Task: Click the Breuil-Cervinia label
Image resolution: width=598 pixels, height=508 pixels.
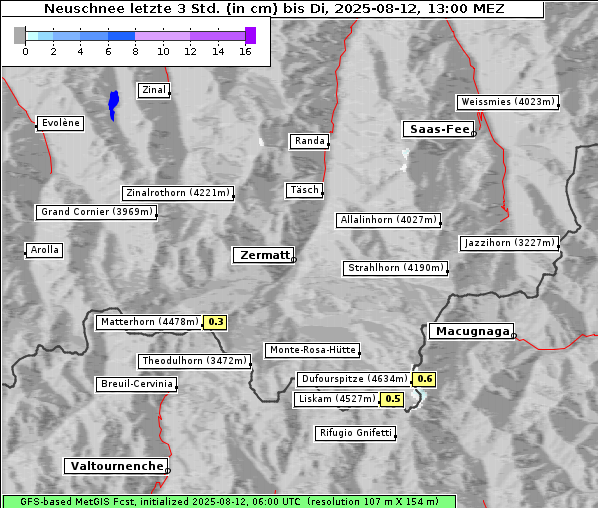Action: click(x=137, y=384)
